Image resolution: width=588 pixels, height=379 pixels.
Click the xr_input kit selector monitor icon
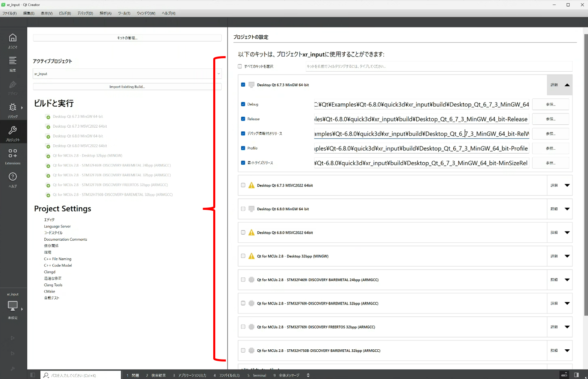tap(13, 306)
